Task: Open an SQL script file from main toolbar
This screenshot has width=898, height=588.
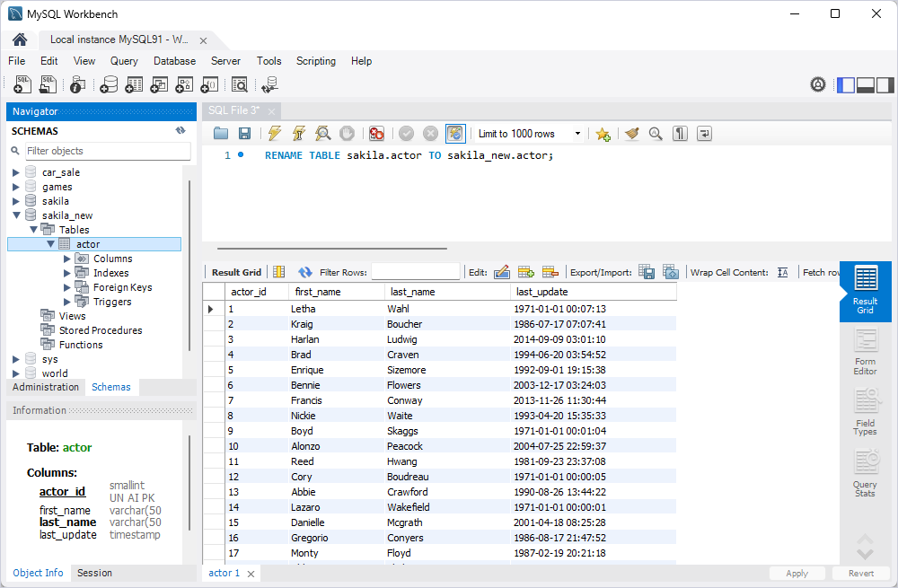Action: (48, 84)
